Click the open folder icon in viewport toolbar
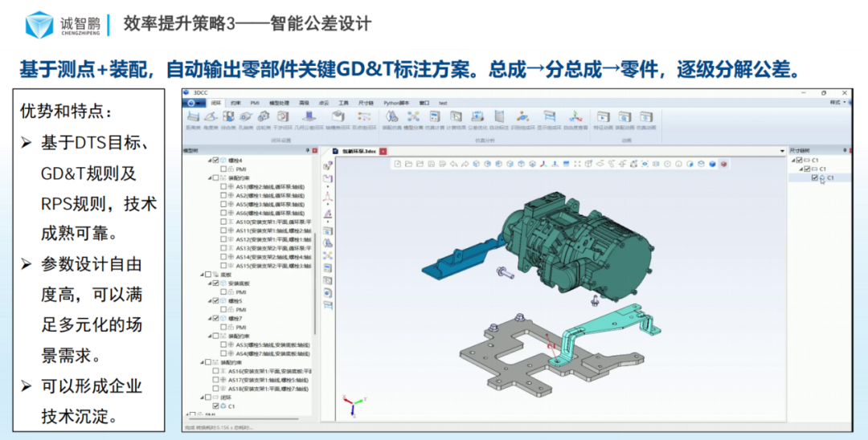 coord(408,164)
